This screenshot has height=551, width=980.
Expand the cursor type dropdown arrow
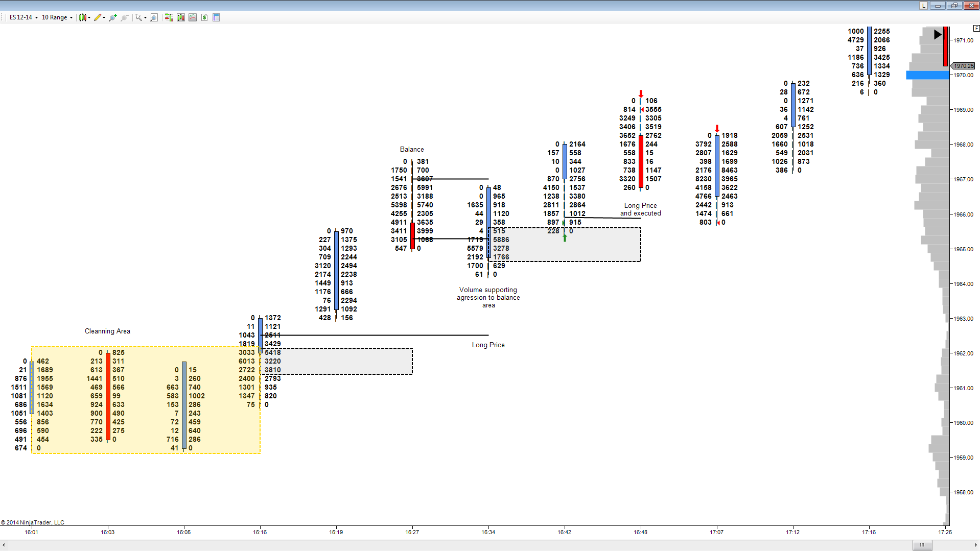tap(146, 17)
